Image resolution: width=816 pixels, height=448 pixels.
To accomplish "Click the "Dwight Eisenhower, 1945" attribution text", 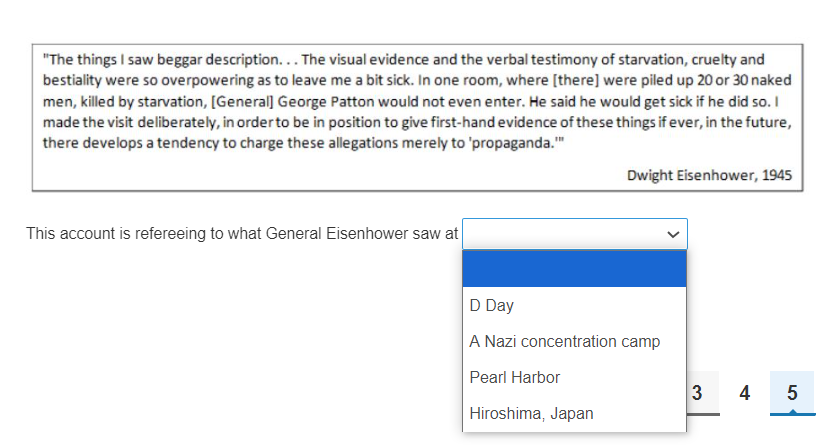I will (709, 175).
